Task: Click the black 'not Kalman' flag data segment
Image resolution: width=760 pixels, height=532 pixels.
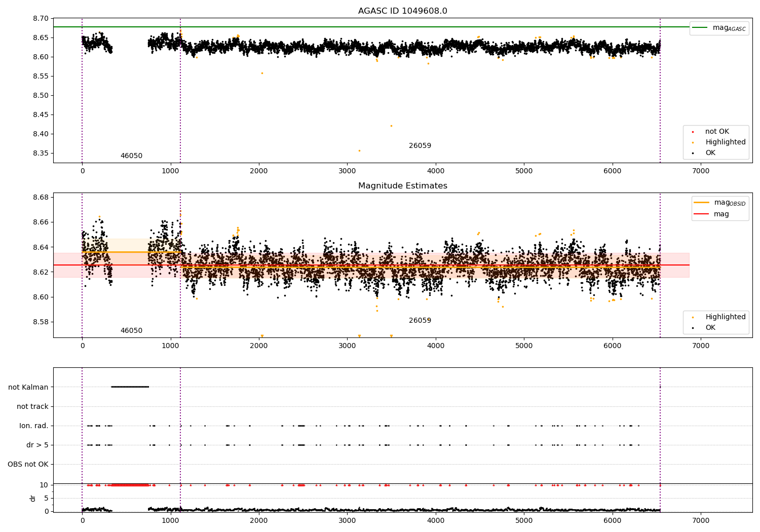Action: pyautogui.click(x=130, y=387)
